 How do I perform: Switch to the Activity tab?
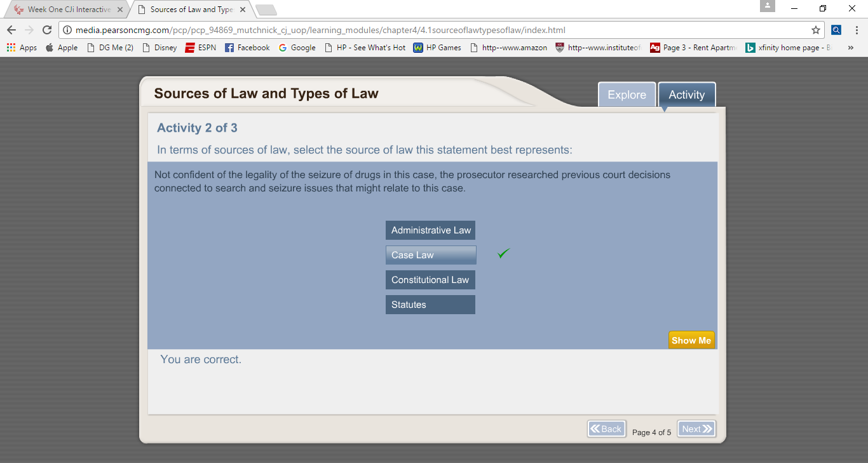[686, 94]
